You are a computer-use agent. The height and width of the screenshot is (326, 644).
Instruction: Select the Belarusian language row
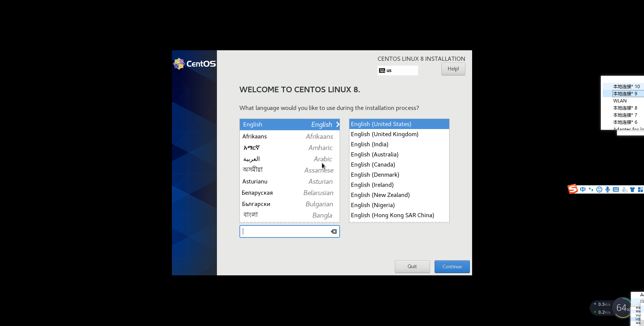pos(290,193)
